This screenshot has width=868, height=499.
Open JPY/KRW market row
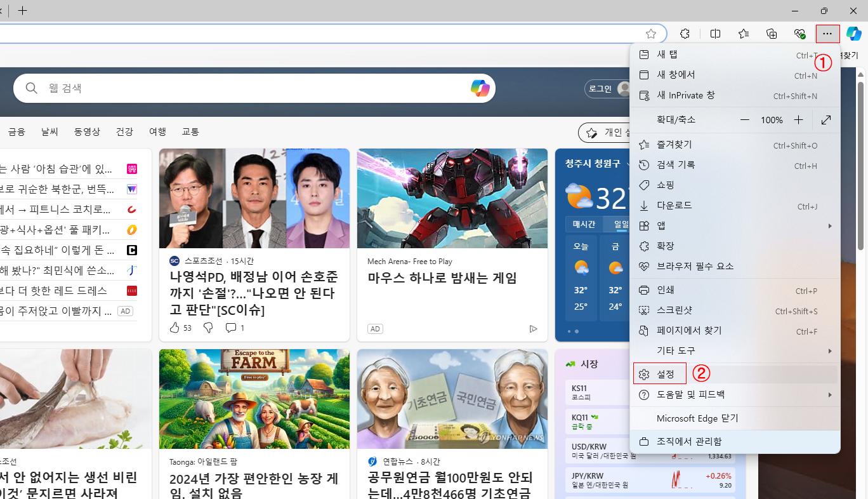tap(651, 480)
